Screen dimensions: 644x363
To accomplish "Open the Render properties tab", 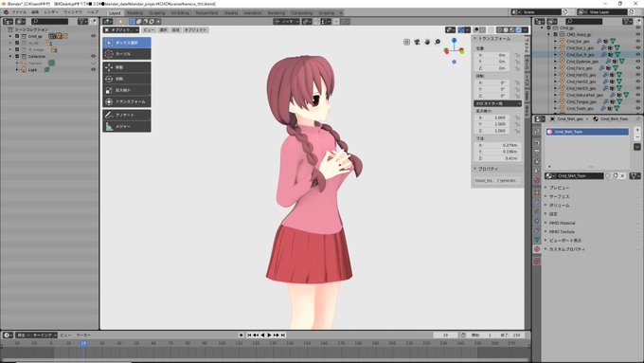I will click(537, 143).
